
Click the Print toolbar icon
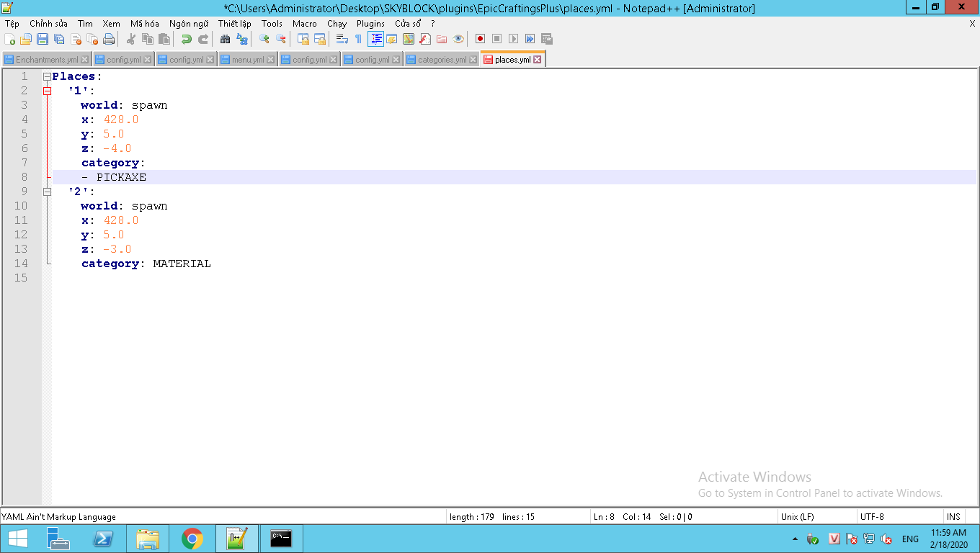[x=109, y=39]
